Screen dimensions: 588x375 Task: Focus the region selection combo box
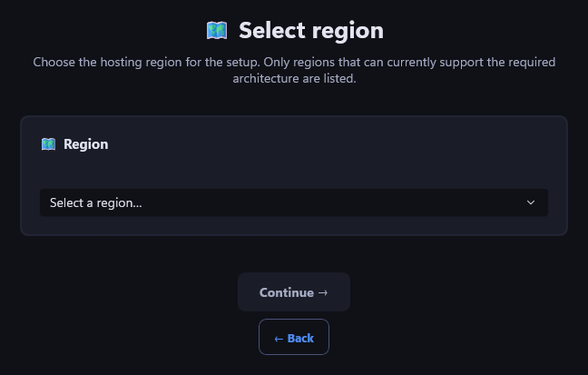(x=294, y=202)
